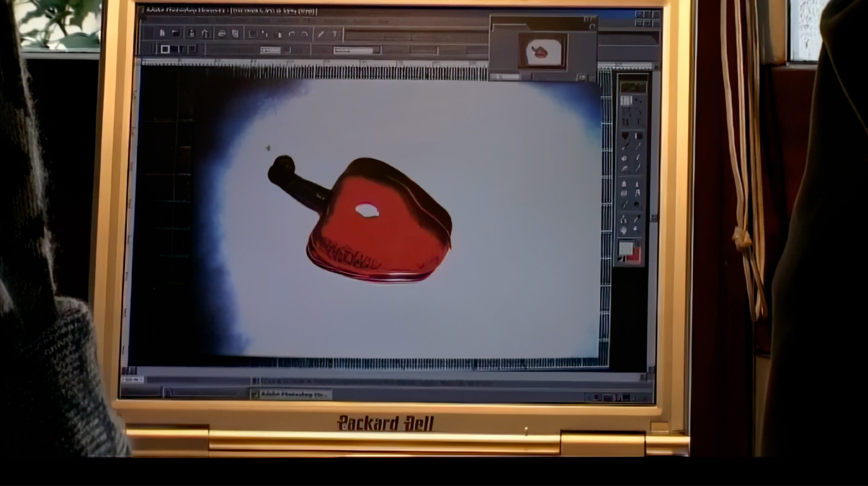Click the red pepper thumbnail in navigator panel
Viewport: 868px width, 486px height.
click(x=540, y=51)
